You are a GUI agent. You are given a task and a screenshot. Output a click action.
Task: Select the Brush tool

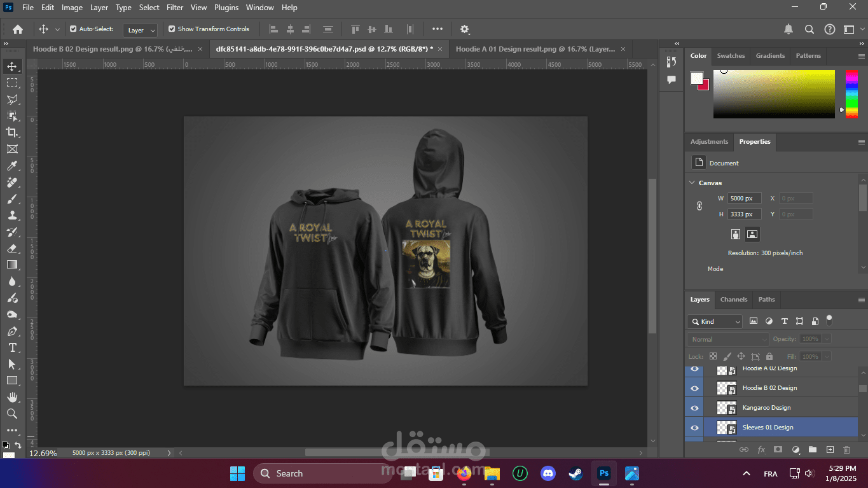pyautogui.click(x=12, y=199)
